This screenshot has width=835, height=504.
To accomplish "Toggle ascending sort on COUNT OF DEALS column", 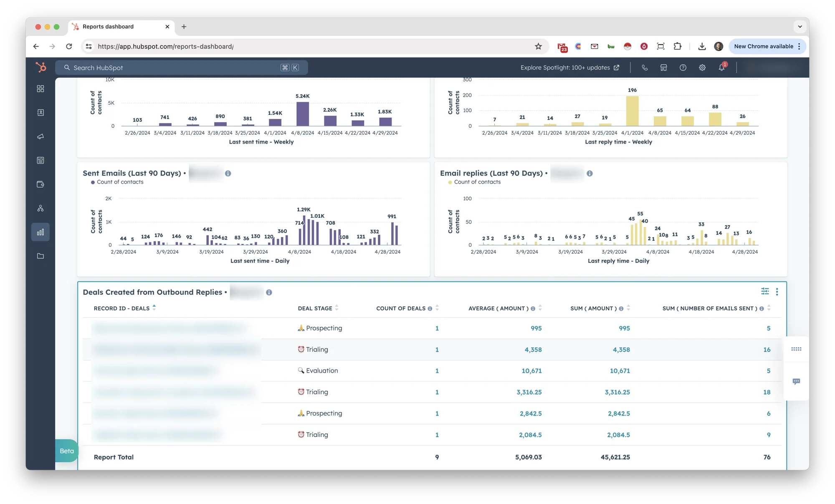I will pos(437,308).
